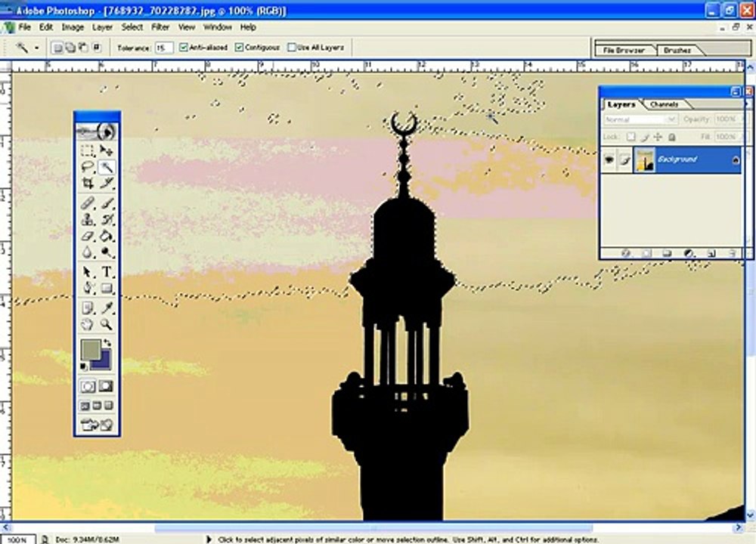Select the Rectangle shape tool
Viewport: 756px width, 544px height.
click(x=106, y=288)
